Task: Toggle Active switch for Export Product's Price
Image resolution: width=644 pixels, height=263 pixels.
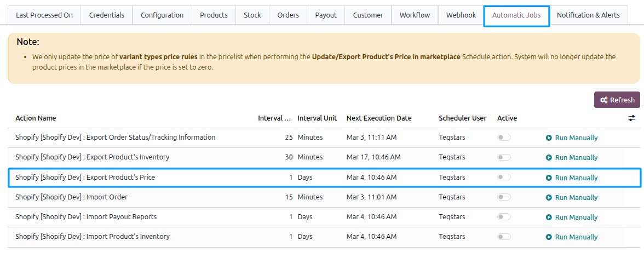Action: click(504, 177)
